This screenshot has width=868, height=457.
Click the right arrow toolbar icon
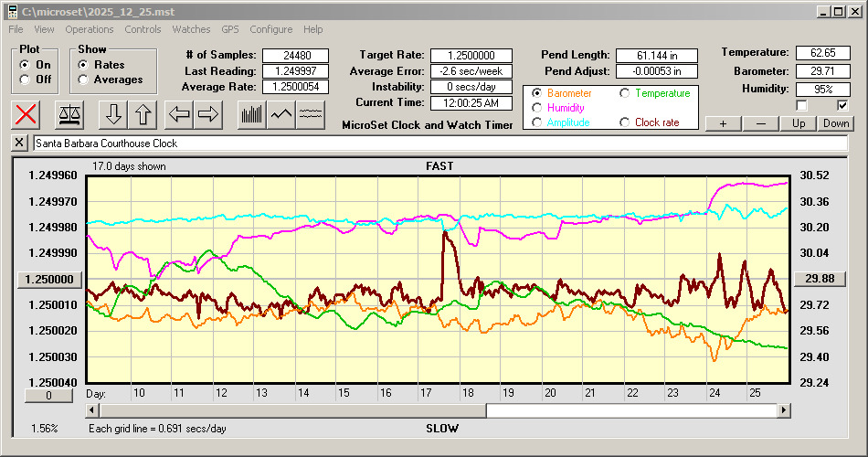point(208,114)
